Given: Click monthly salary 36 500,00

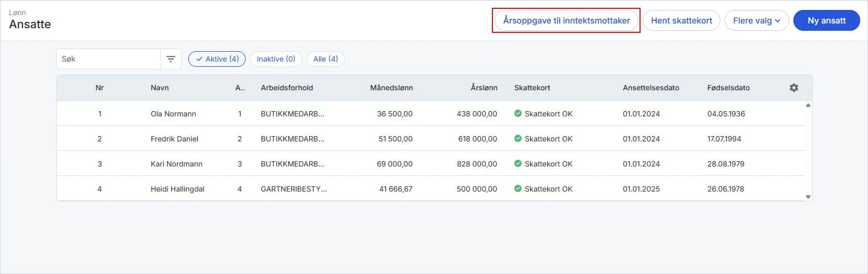Looking at the screenshot, I should [395, 114].
